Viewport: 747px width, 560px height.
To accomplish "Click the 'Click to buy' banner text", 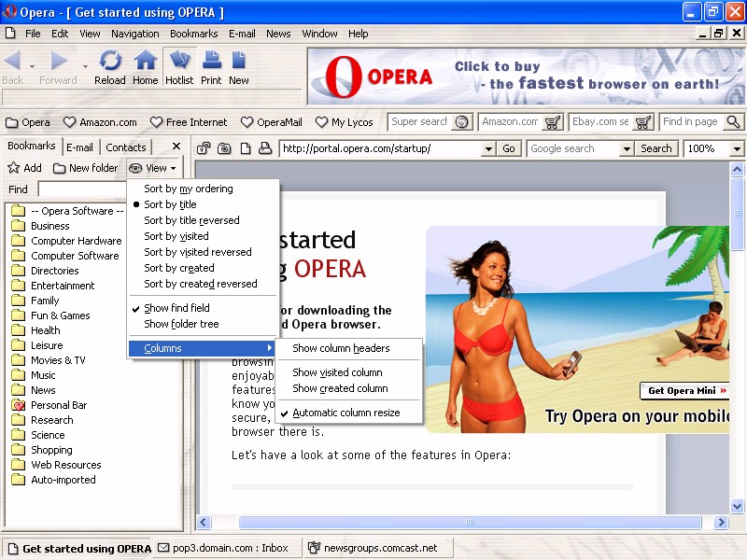I will [498, 66].
